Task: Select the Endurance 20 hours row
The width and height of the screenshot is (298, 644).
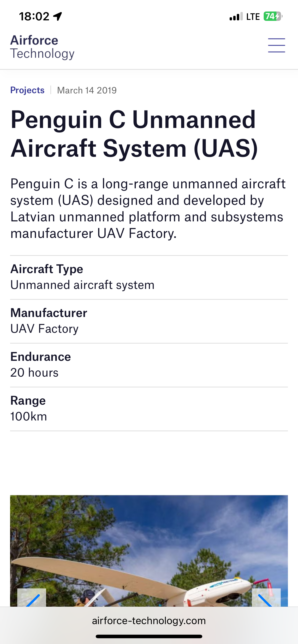Action: [149, 365]
